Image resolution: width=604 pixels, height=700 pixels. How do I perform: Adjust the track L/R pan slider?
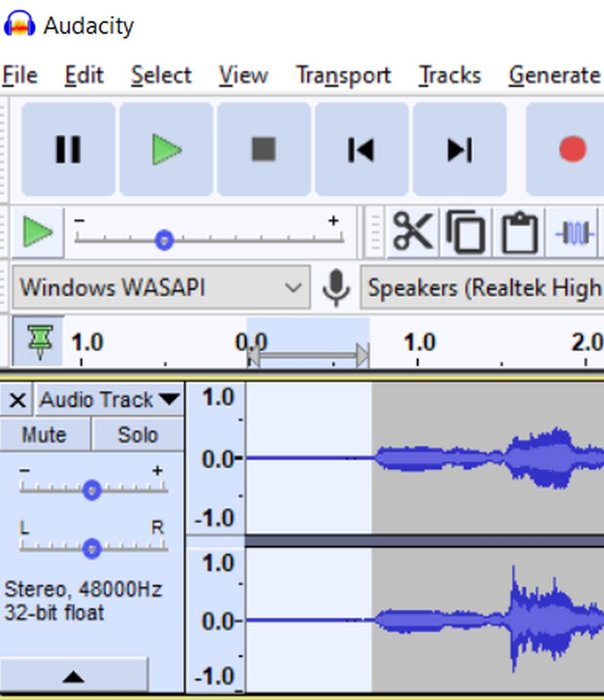coord(92,548)
